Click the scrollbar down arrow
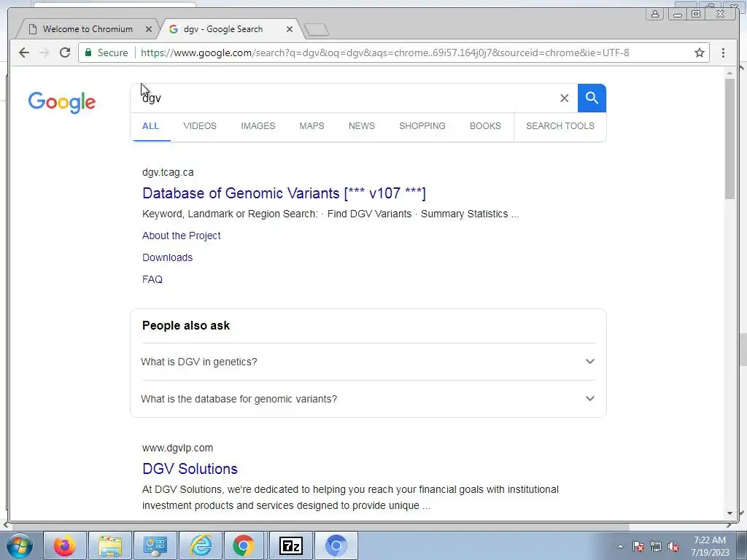This screenshot has width=747, height=560. (x=729, y=513)
